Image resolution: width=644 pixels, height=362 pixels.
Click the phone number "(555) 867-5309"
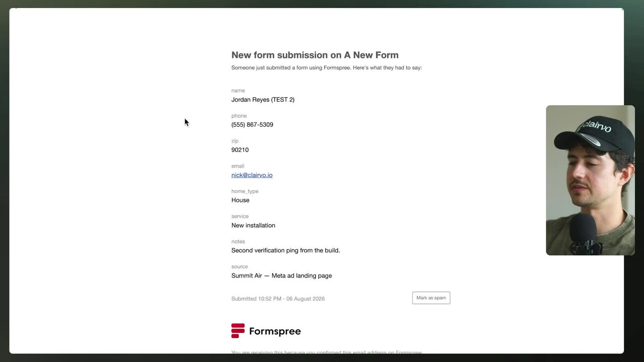pyautogui.click(x=253, y=125)
